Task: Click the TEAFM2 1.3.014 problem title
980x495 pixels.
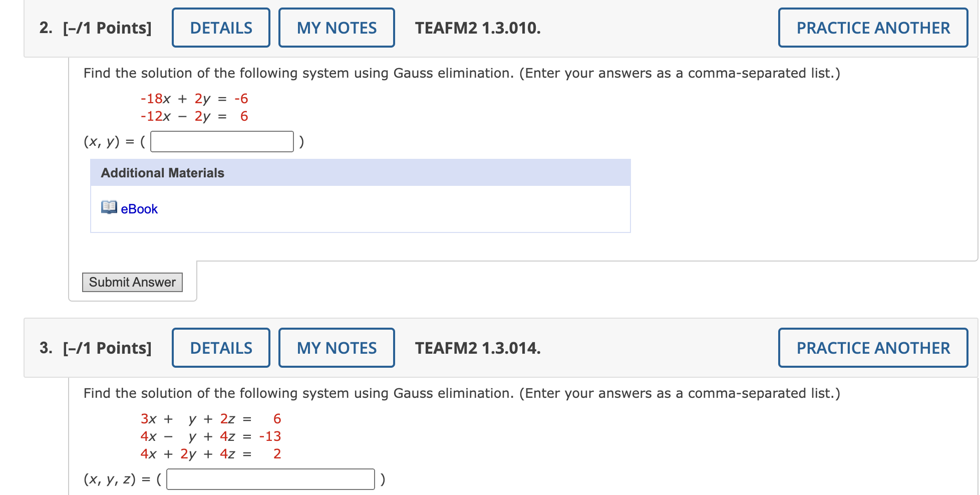Action: click(x=477, y=347)
